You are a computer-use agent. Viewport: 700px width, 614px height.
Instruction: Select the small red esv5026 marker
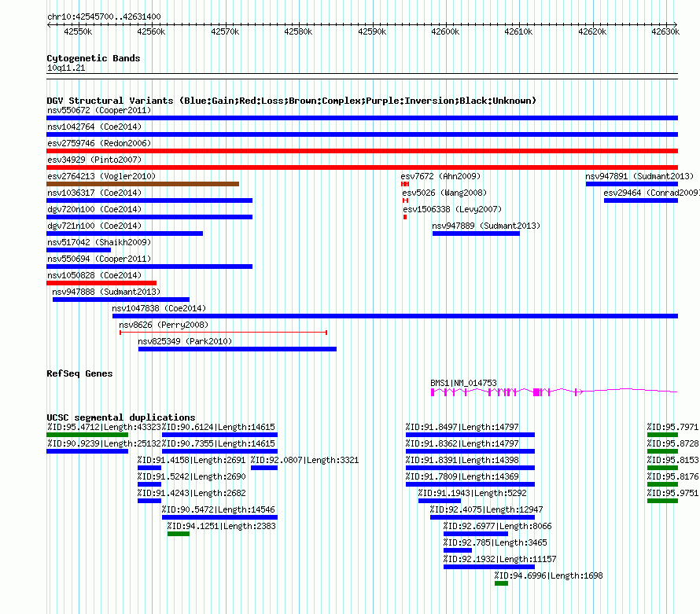405,200
